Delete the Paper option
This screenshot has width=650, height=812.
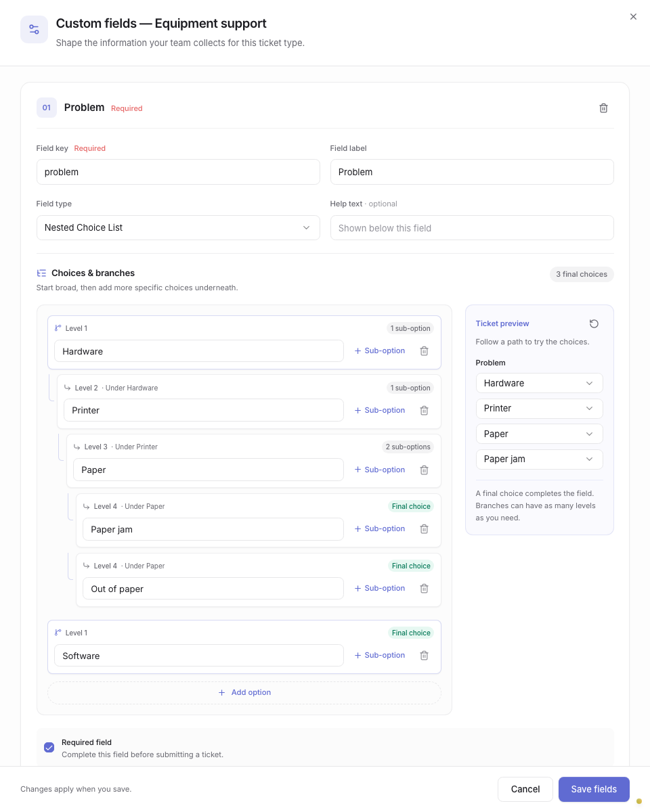click(x=424, y=470)
